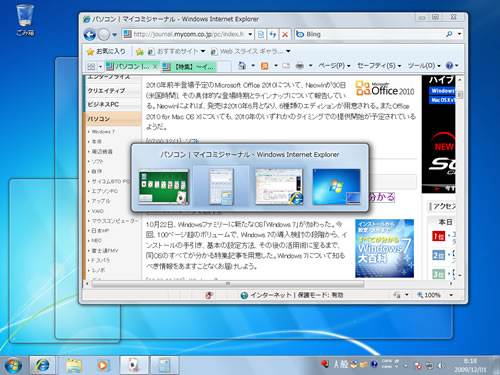Open the マウスコンピューター sidebar sub-link
This screenshot has width=500, height=375.
(115, 221)
